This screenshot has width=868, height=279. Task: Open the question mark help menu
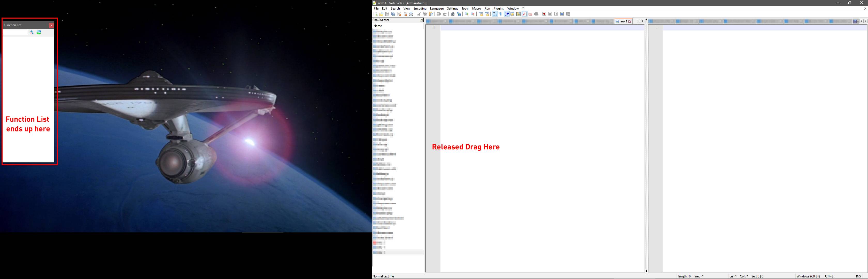coord(523,9)
